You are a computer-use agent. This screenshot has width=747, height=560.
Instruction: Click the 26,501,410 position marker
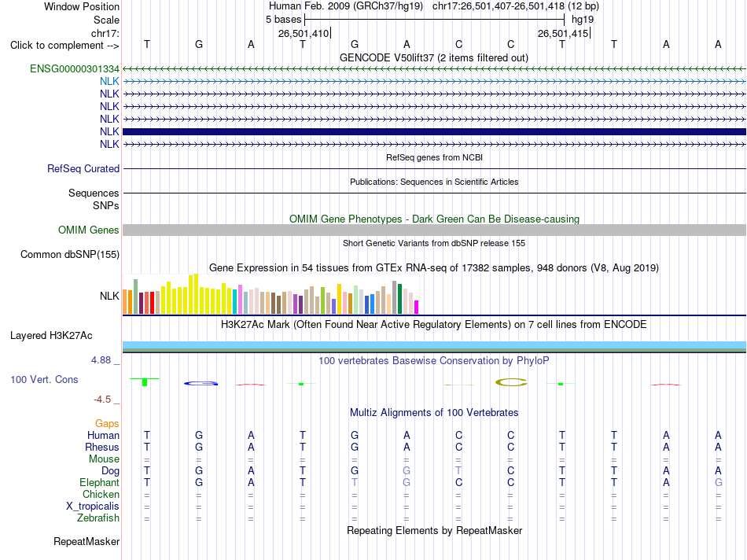[304, 33]
